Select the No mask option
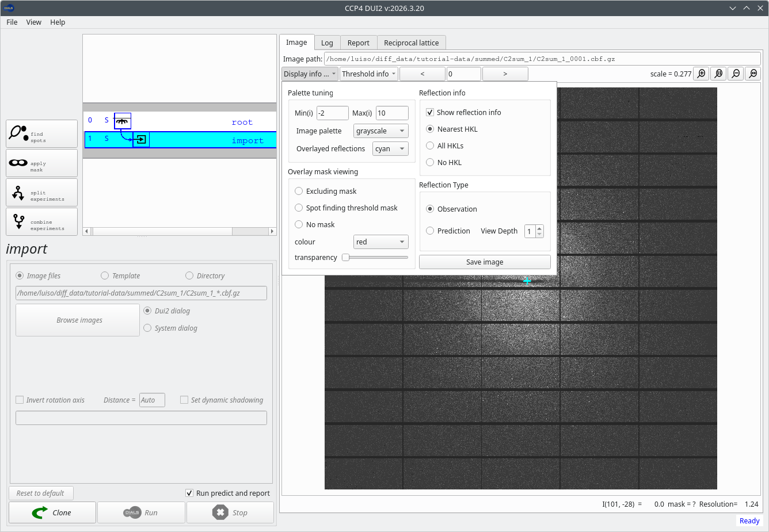Viewport: 769px width, 532px height. pos(299,224)
